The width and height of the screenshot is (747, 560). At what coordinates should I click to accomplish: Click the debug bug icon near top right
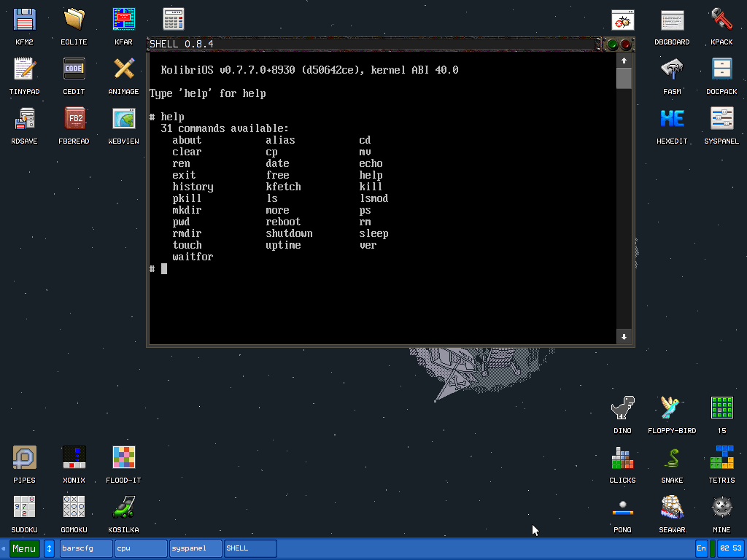[x=622, y=20]
